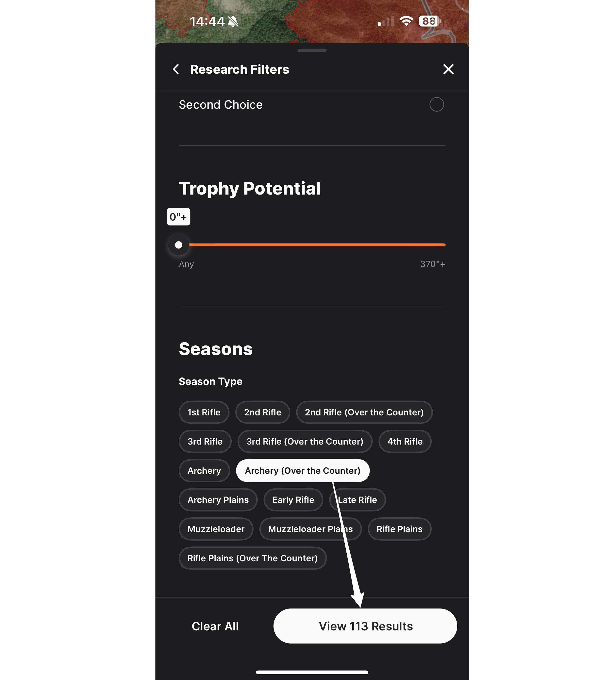Select Rifle Plains Over The Counter
616x680 pixels.
pos(252,558)
